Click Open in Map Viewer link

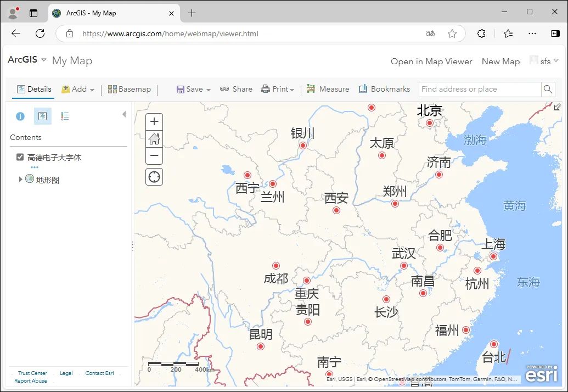(431, 61)
